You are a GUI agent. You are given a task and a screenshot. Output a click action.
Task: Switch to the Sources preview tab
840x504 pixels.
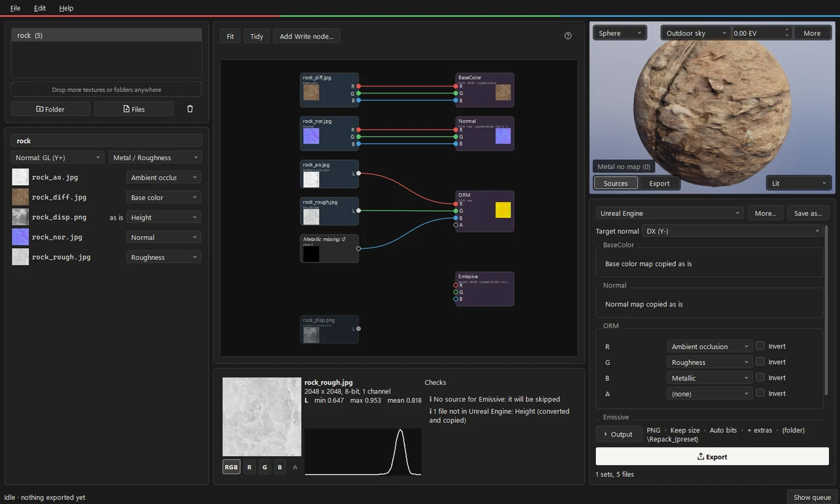pyautogui.click(x=616, y=183)
